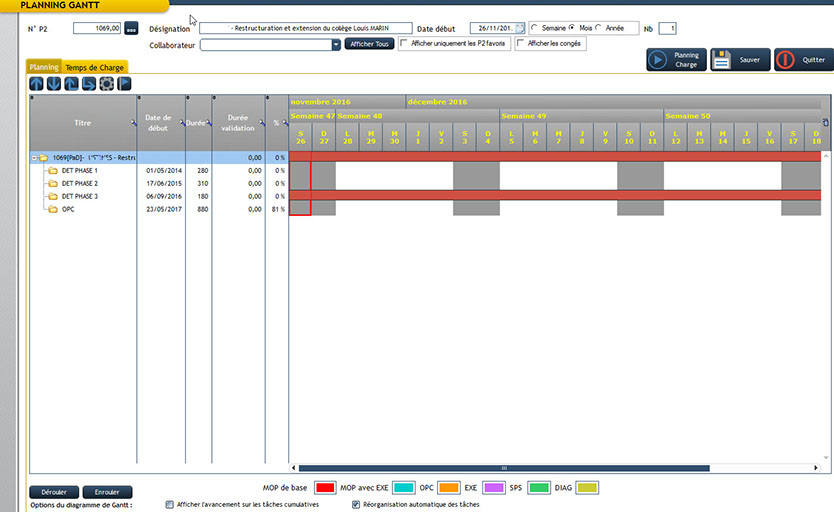Select the Semaine radio button
Viewport: 834px width, 512px height.
[x=535, y=28]
